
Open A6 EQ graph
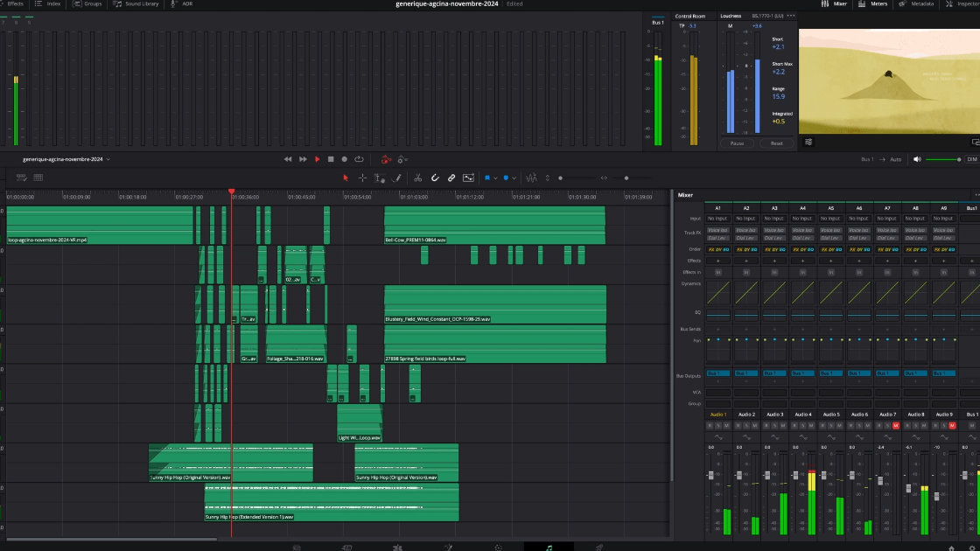tap(858, 315)
